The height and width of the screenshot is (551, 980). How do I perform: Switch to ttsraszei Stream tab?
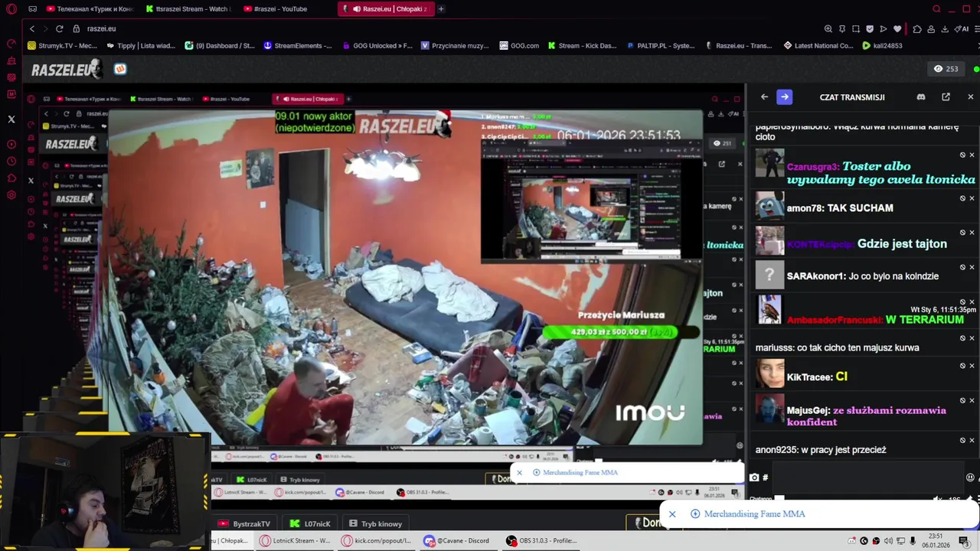[188, 9]
